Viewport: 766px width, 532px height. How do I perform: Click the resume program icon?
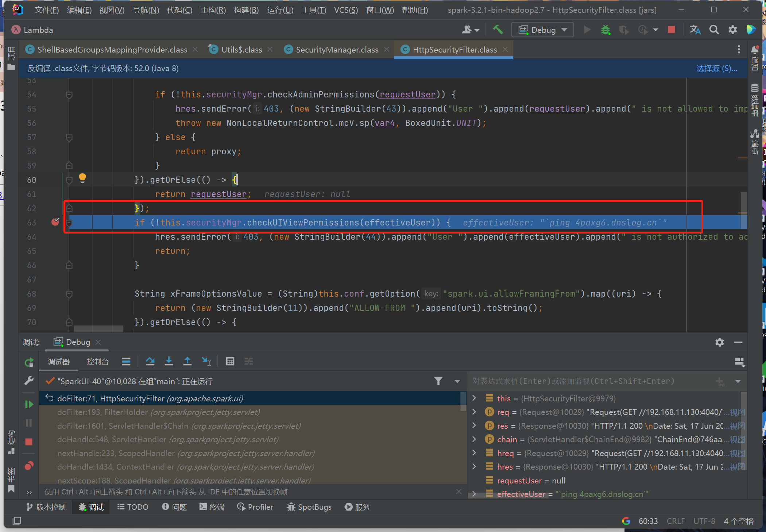click(x=29, y=404)
